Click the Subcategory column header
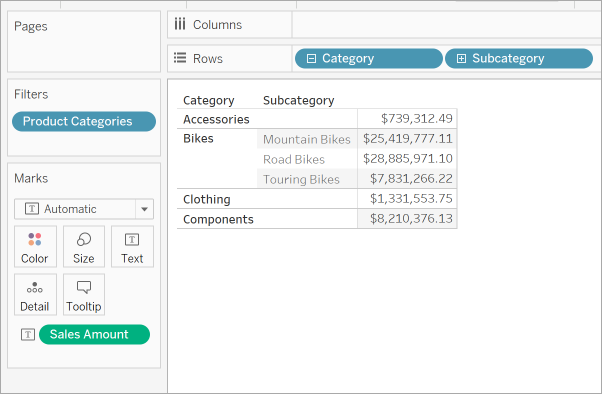The width and height of the screenshot is (602, 394). click(x=298, y=100)
